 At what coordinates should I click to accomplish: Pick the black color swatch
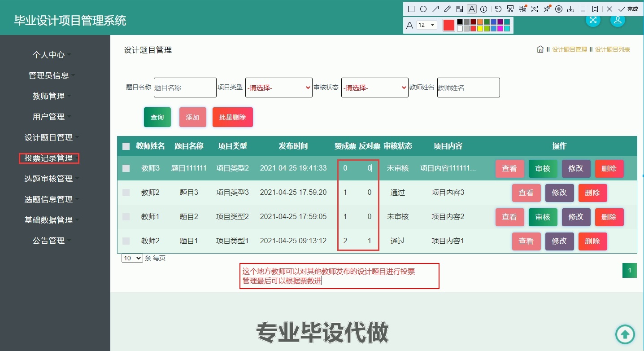point(460,22)
